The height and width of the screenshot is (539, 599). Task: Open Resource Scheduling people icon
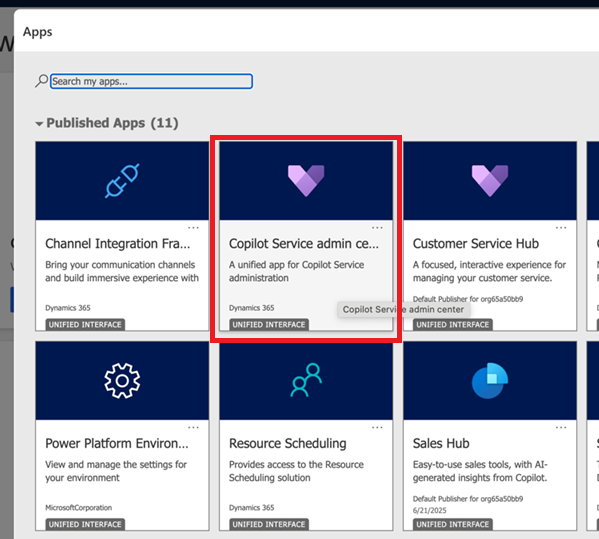coord(306,380)
